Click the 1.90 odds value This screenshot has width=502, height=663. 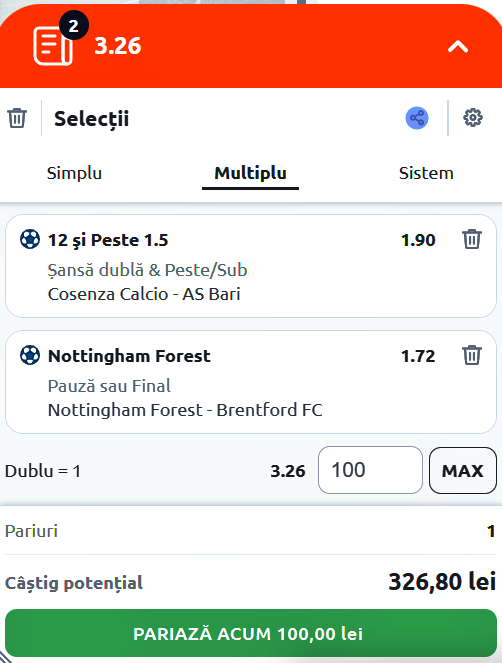418,240
